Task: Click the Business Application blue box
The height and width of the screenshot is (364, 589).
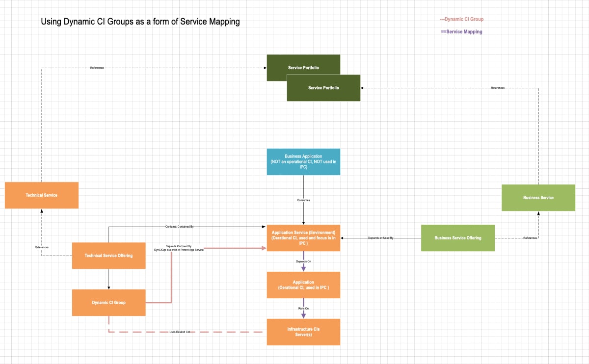Action: pos(303,161)
